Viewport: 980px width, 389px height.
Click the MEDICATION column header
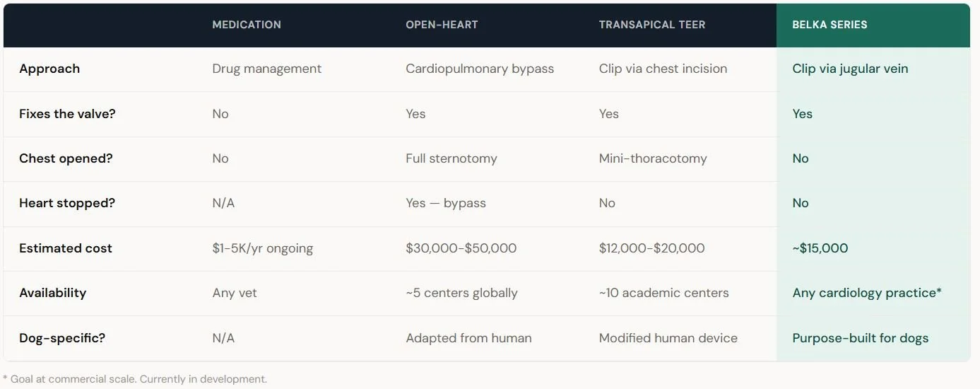click(x=247, y=25)
